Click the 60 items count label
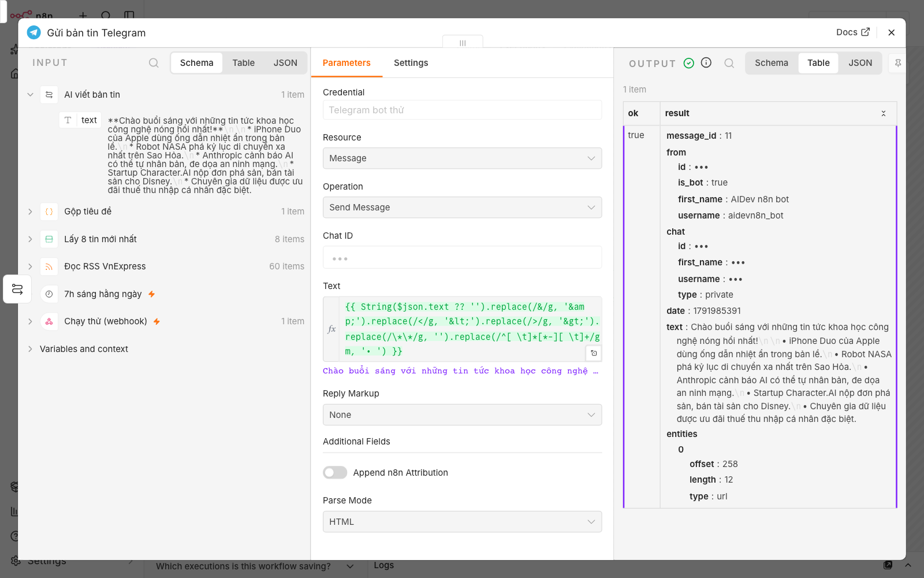This screenshot has width=924, height=578. point(286,266)
